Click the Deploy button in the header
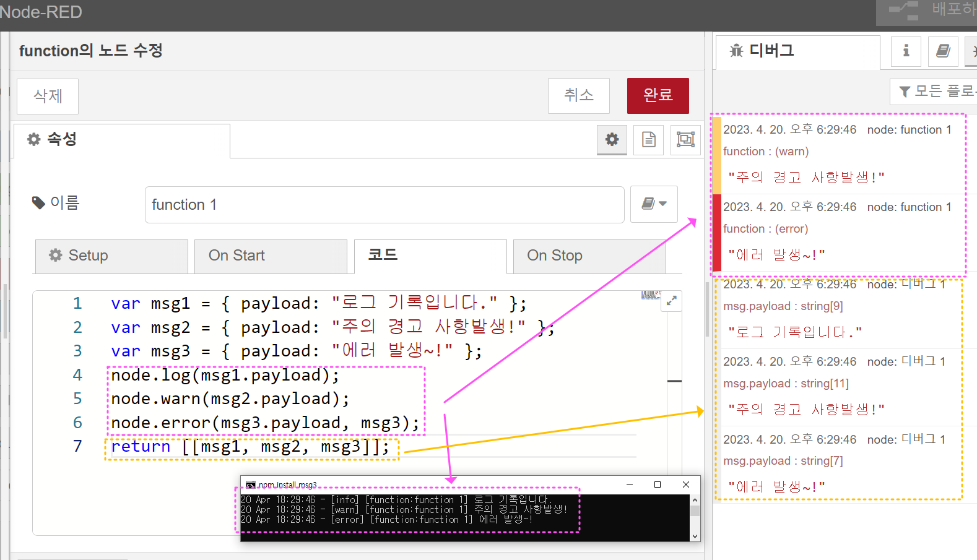This screenshot has height=560, width=977. pyautogui.click(x=926, y=12)
